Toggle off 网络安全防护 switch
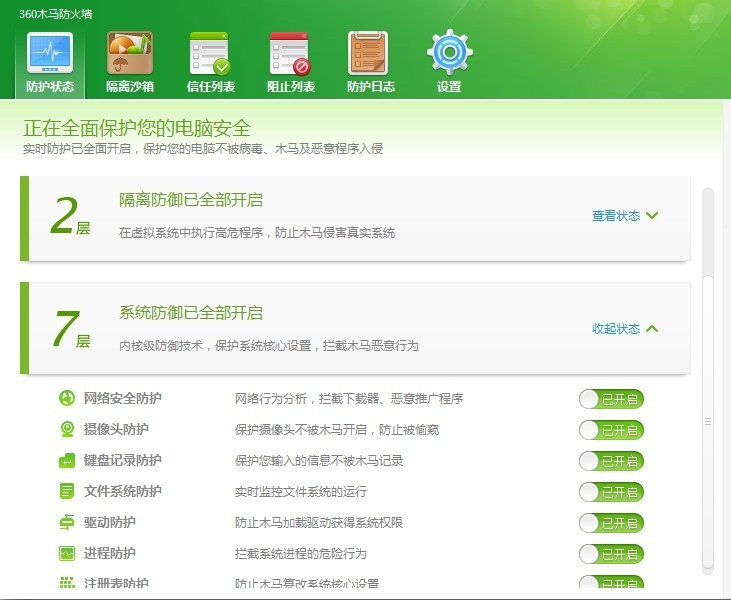The image size is (731, 600). click(611, 399)
